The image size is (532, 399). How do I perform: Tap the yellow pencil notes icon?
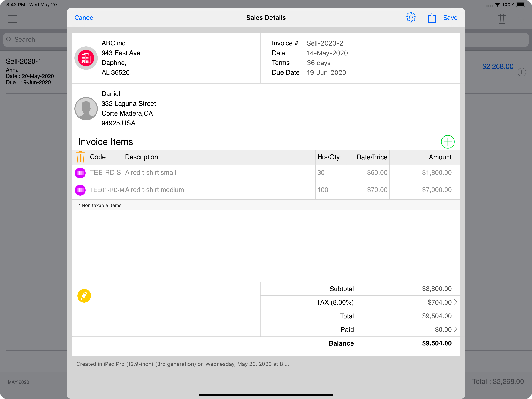[x=84, y=296]
